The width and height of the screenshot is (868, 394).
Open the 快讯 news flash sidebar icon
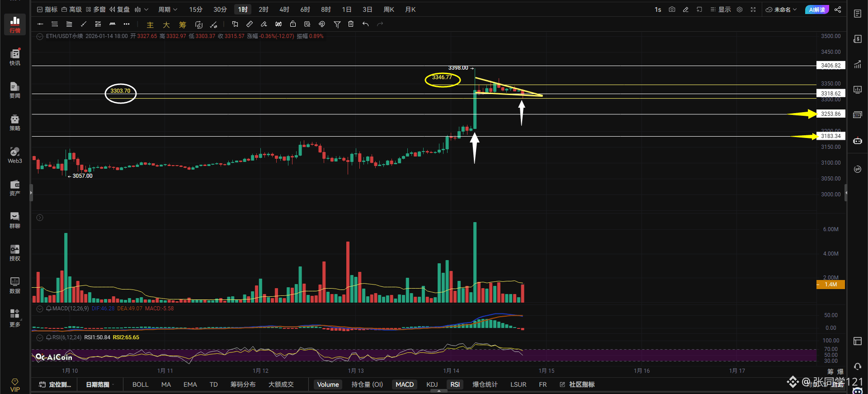[15, 57]
